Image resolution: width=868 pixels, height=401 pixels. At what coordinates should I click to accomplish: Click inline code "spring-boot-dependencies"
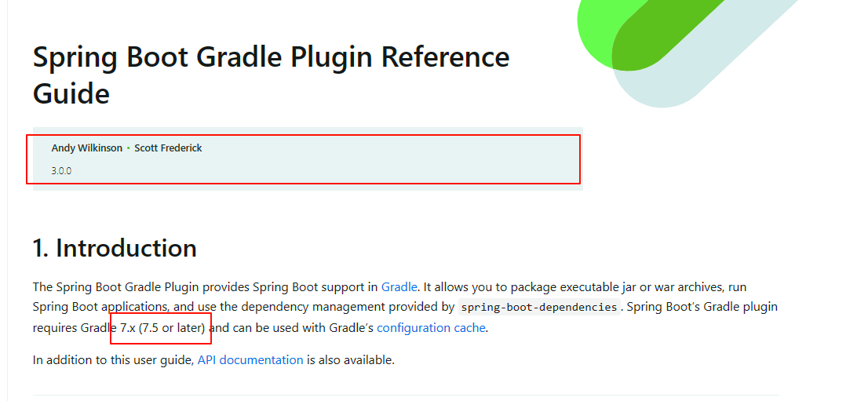[539, 307]
